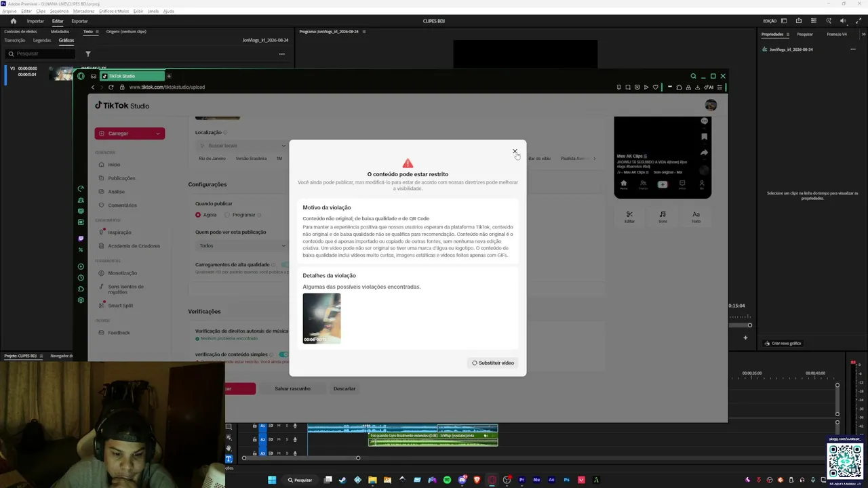Click the Salvar rascunho button
This screenshot has width=868, height=488.
click(292, 388)
